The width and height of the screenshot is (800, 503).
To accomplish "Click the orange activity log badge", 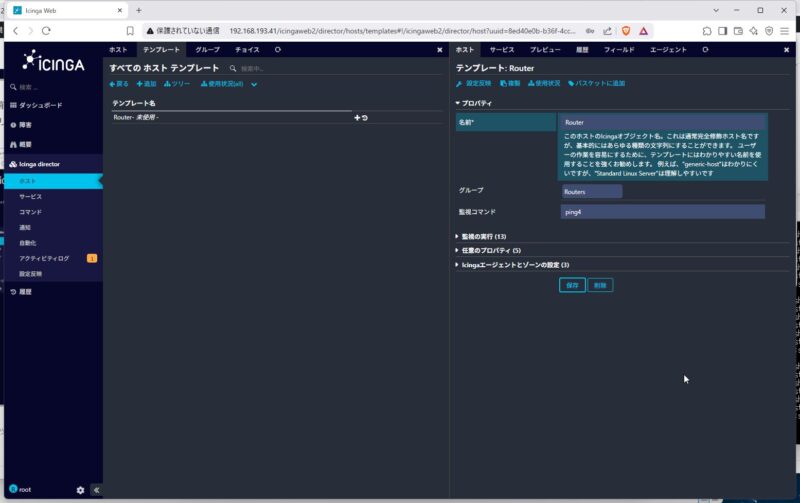I will click(92, 259).
